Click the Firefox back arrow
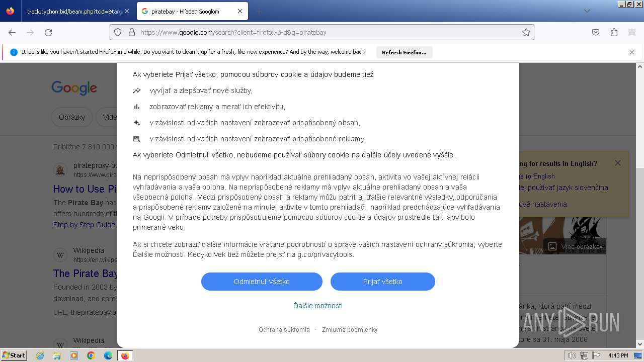644x362 pixels. [x=12, y=32]
